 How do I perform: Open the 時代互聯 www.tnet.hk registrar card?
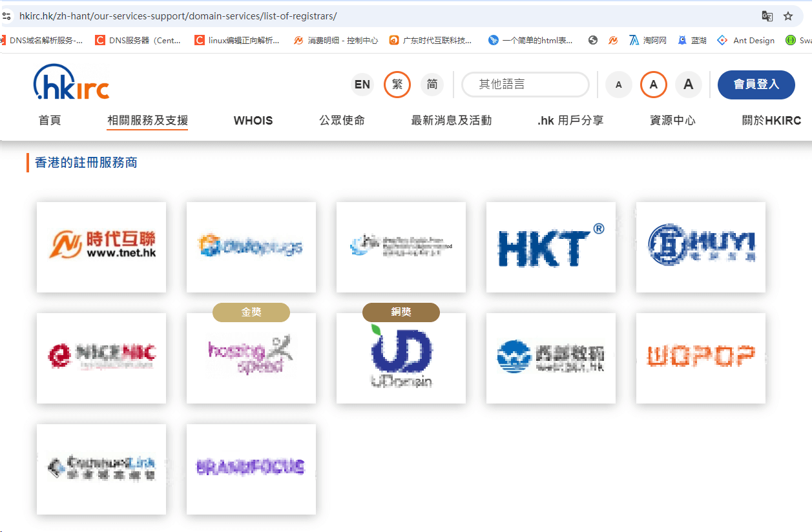point(101,247)
